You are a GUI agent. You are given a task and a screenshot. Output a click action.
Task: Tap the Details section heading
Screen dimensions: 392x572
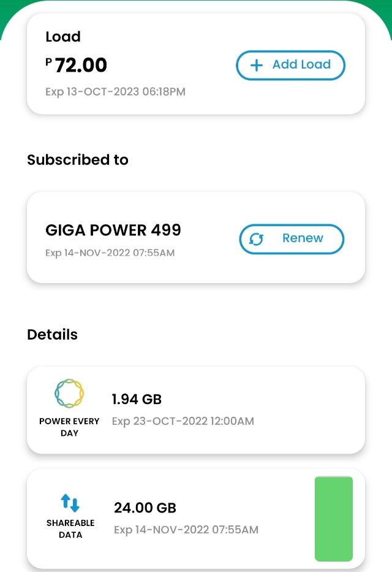(53, 335)
